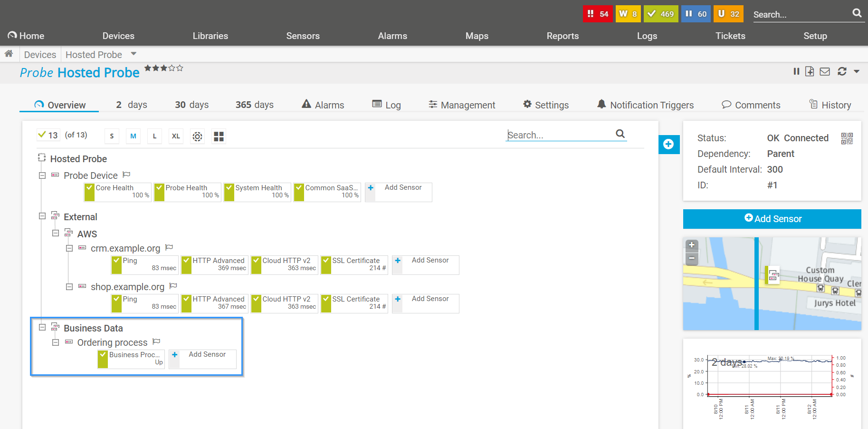Pause the Hosted Probe device
868x429 pixels.
click(x=796, y=71)
